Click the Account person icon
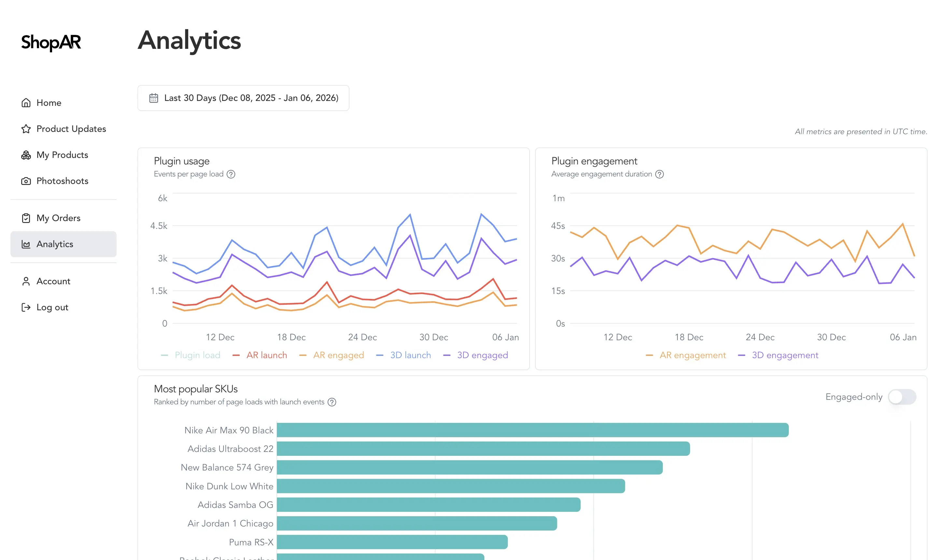938x560 pixels. (x=25, y=281)
